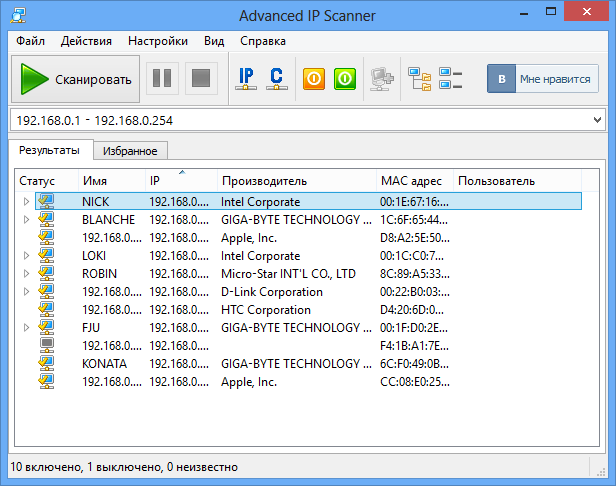This screenshot has height=486, width=616.
Task: Click the 'D-Link Corporation' manufacturer cell
Action: pos(272,292)
